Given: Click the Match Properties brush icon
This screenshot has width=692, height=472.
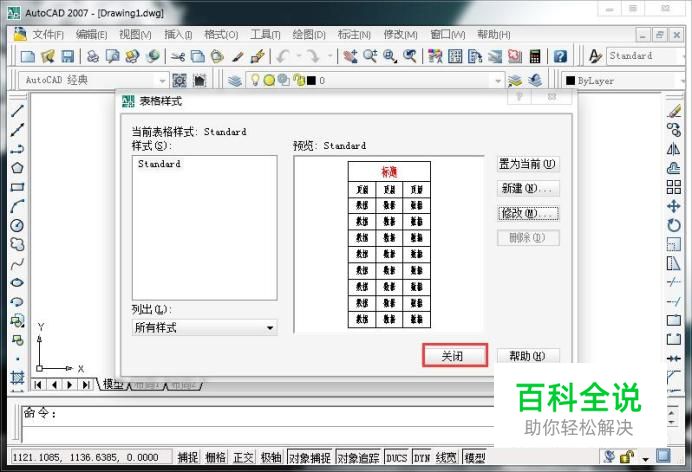Looking at the screenshot, I should (x=258, y=56).
